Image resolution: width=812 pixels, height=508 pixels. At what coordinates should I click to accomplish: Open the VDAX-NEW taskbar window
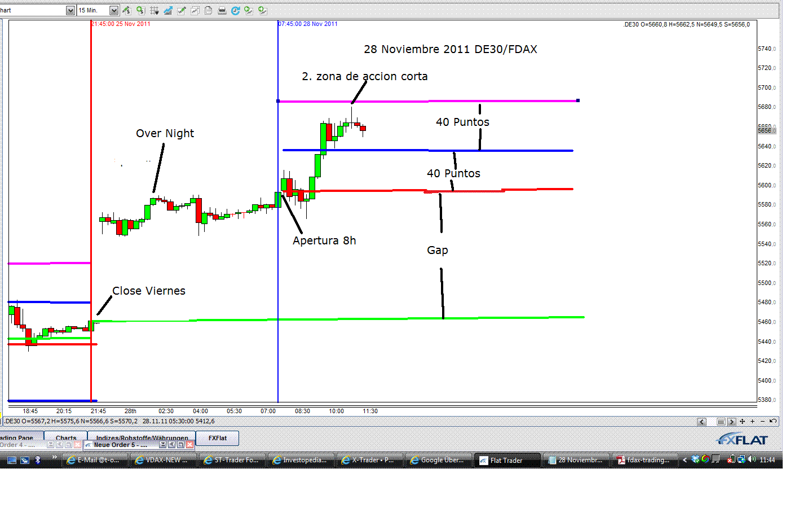tap(163, 460)
